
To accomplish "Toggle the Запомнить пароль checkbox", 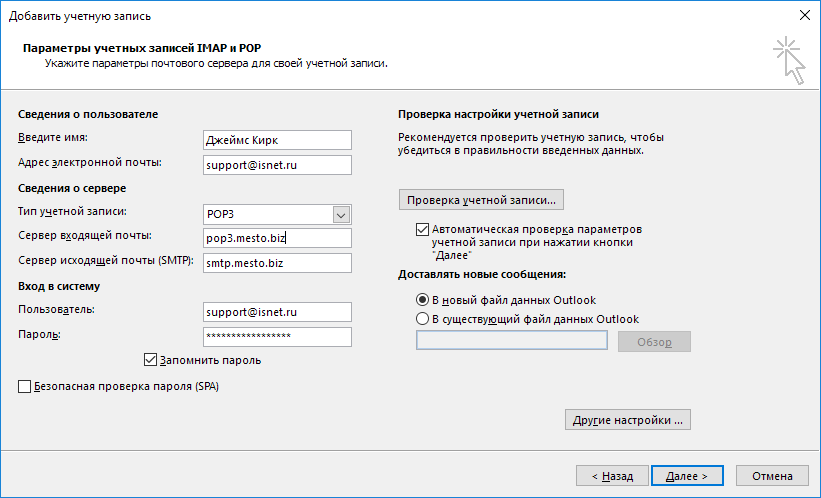I will coord(151,360).
